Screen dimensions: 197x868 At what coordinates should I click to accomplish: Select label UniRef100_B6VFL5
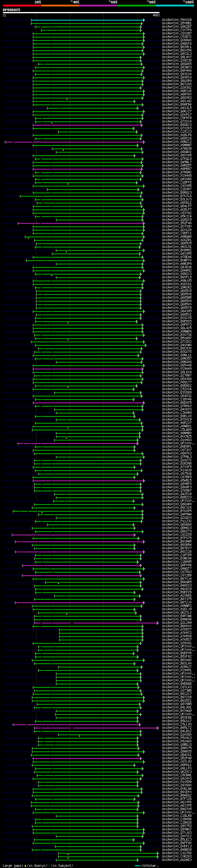(177, 277)
